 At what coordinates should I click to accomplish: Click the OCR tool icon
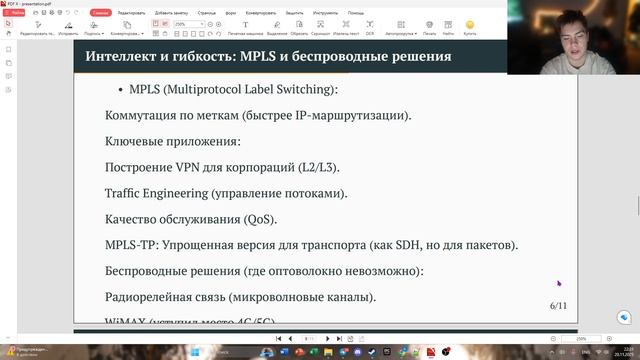point(370,25)
